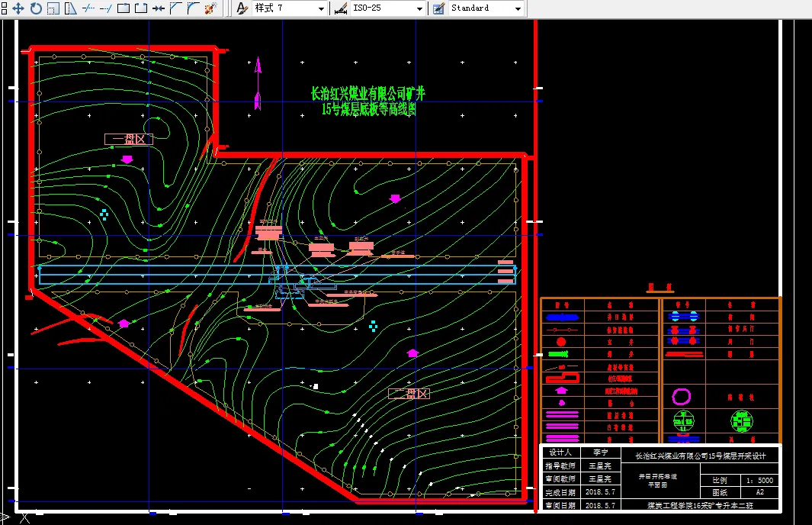Select the subtitle 15号煤层底板等高线图
The image size is (812, 525).
click(x=368, y=109)
